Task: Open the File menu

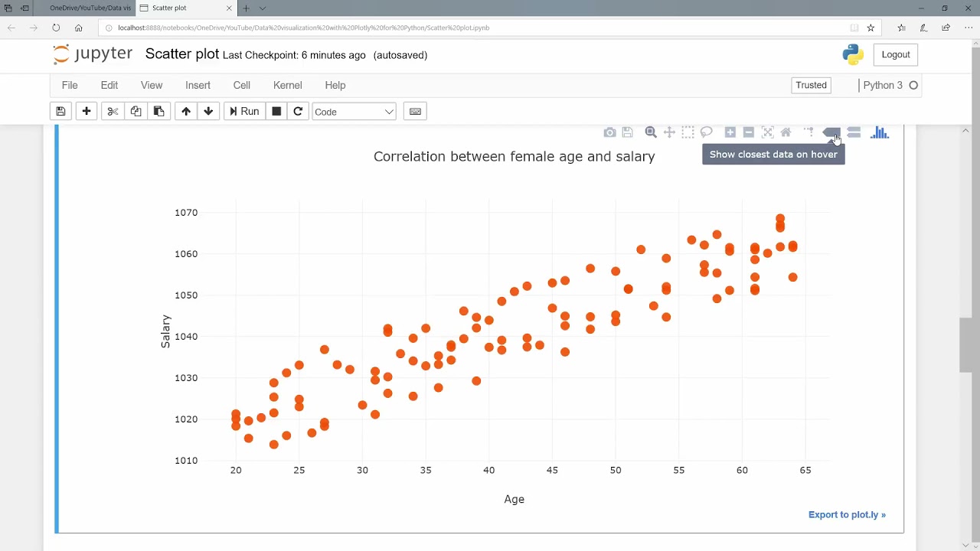Action: point(70,85)
